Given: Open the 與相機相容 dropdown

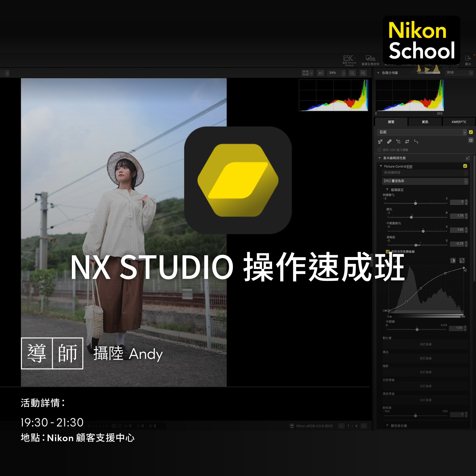Looking at the screenshot, I should click(x=425, y=173).
